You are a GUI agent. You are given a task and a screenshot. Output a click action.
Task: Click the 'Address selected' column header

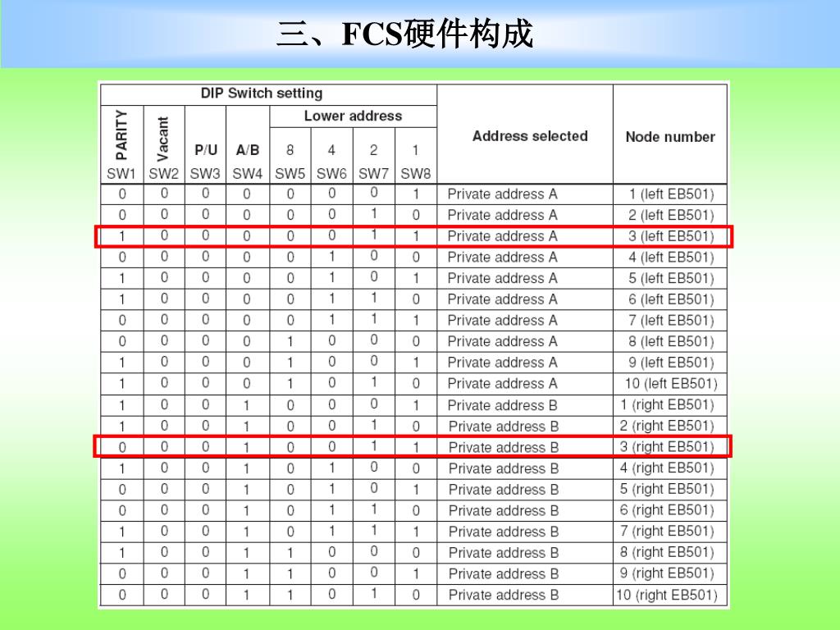click(x=530, y=136)
